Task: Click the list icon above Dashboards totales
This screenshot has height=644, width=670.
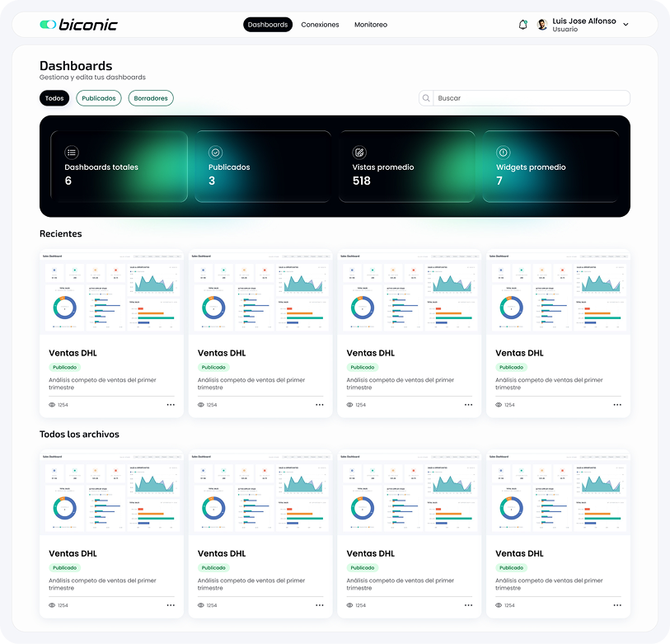Action: pyautogui.click(x=72, y=153)
